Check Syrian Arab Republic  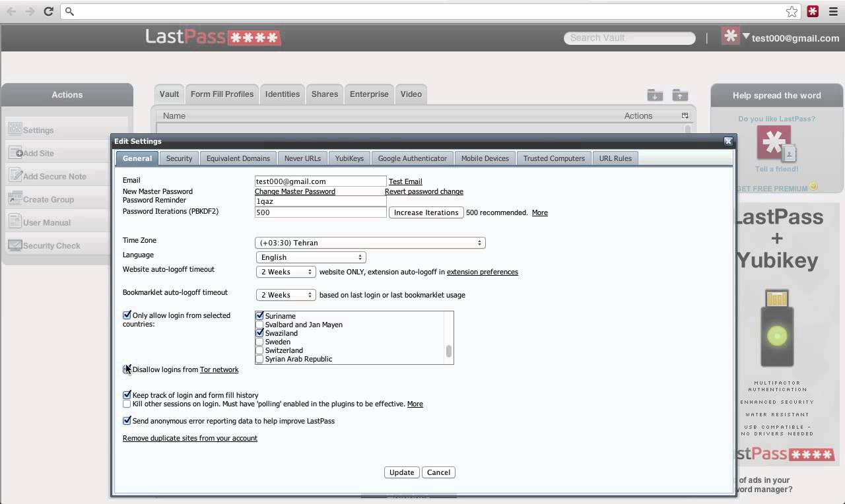click(x=259, y=359)
